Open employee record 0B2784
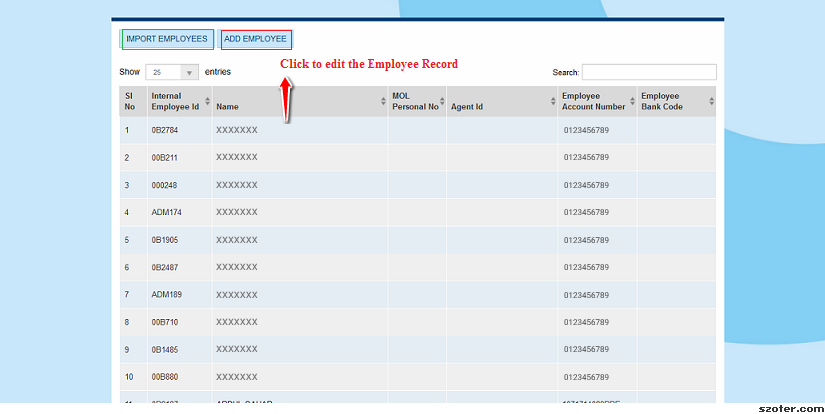The height and width of the screenshot is (414, 825). click(165, 130)
